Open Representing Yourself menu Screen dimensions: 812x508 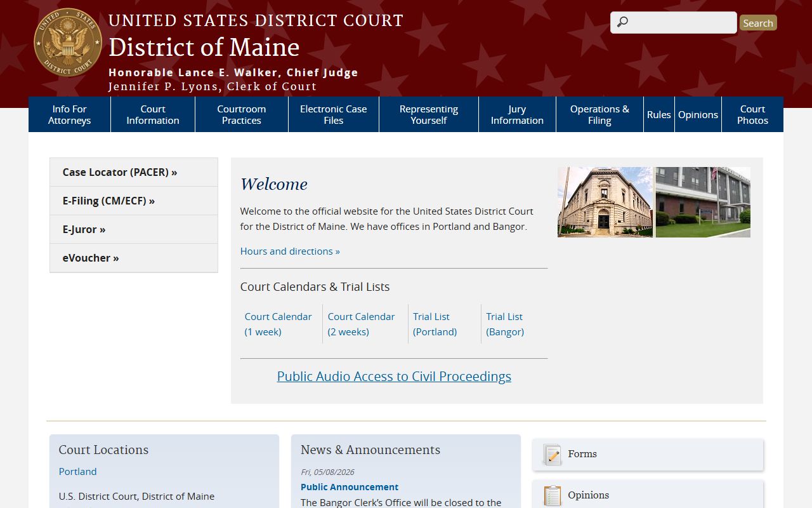click(429, 114)
